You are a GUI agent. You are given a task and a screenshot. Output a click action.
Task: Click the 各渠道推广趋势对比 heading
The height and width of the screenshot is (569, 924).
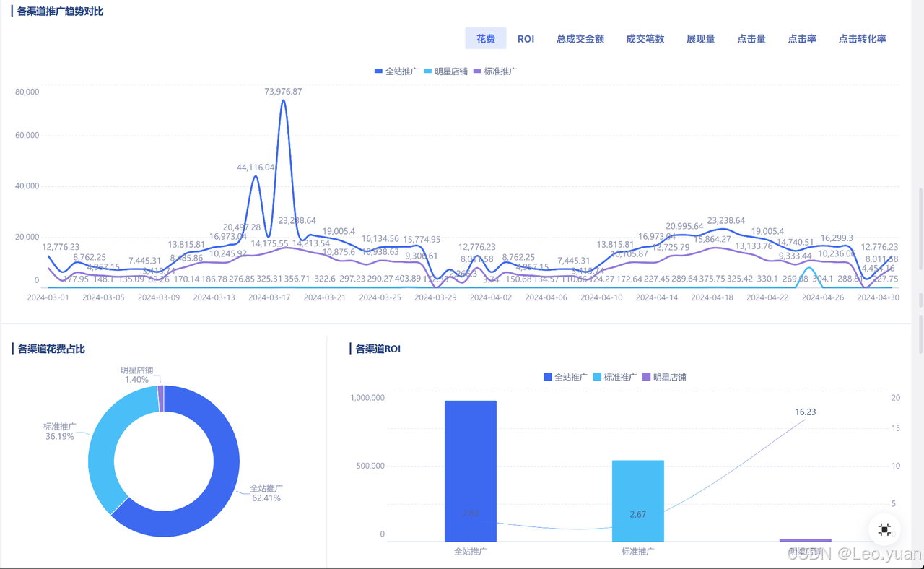[x=61, y=12]
